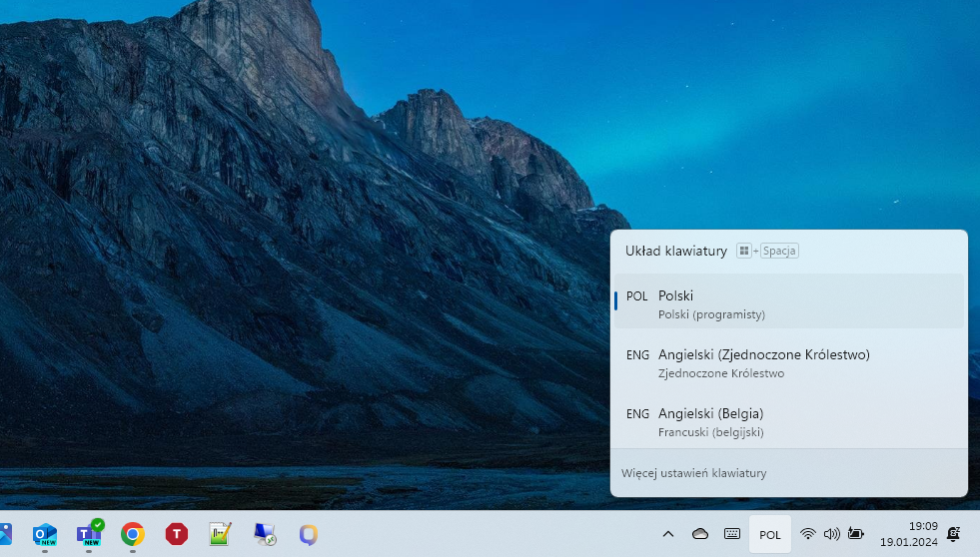The height and width of the screenshot is (557, 980).
Task: Open the notification bell icon
Action: click(954, 534)
